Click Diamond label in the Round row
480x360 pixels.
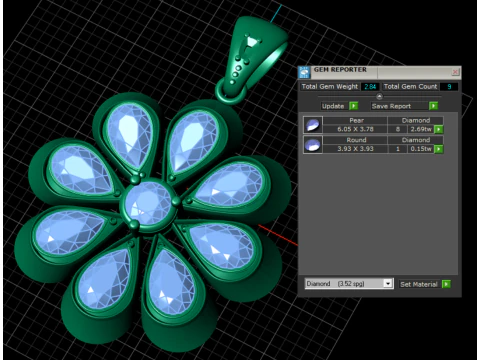pos(416,140)
